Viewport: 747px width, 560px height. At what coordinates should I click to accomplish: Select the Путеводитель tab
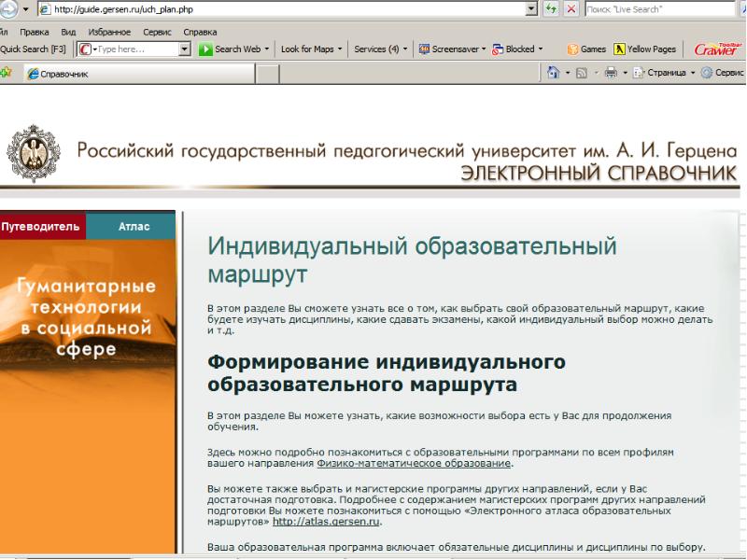tap(40, 226)
